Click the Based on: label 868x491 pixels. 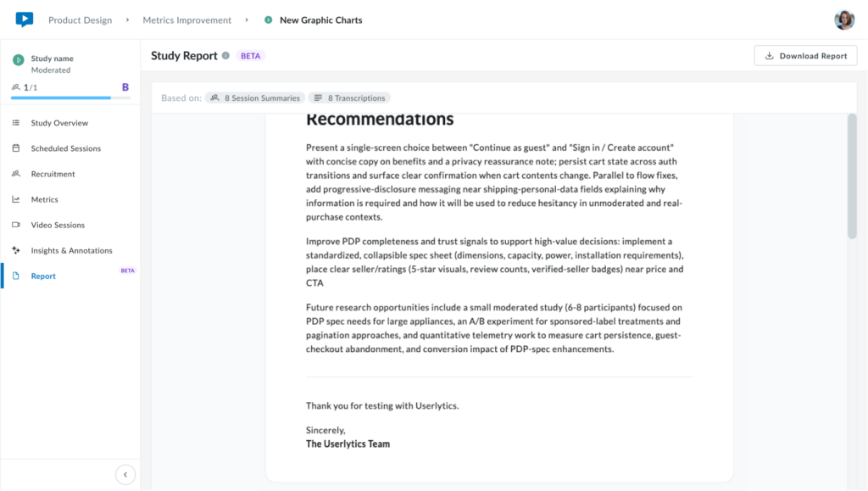point(181,98)
